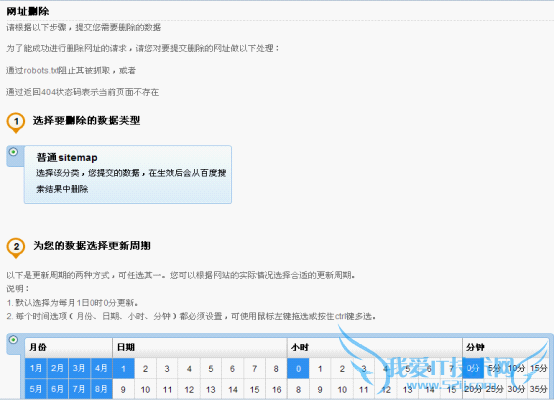Choose day 12 in the 日期 column
554x400 pixels.
(189, 389)
